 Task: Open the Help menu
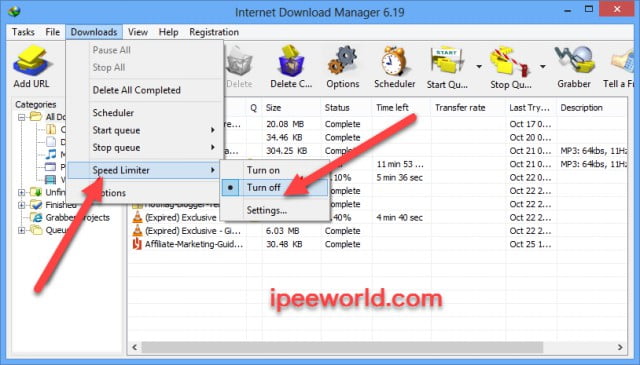[x=168, y=32]
